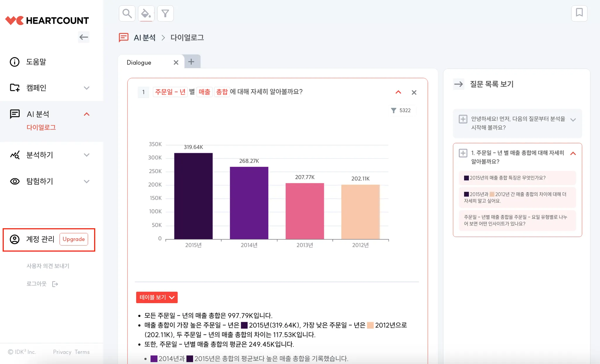
Task: Collapse sidebar with the left arrow
Action: coord(84,37)
